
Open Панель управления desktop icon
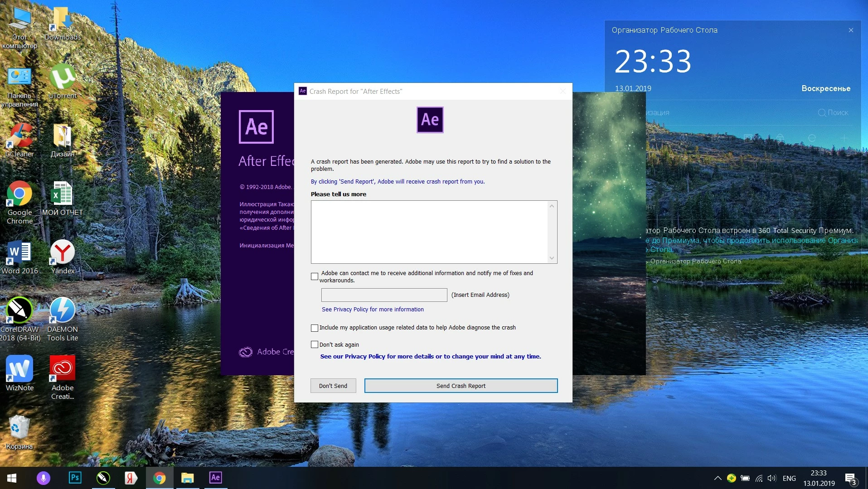(19, 87)
